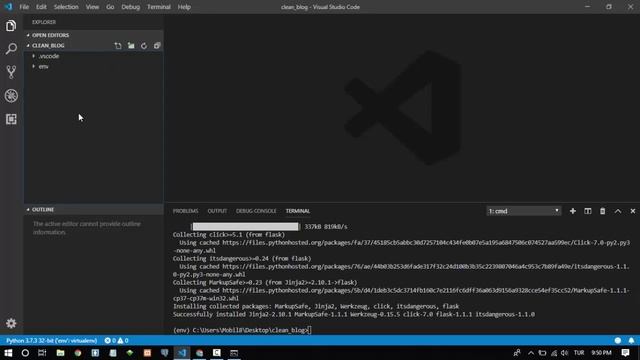Create a new terminal with plus icon
This screenshot has height=360, width=640.
[573, 211]
